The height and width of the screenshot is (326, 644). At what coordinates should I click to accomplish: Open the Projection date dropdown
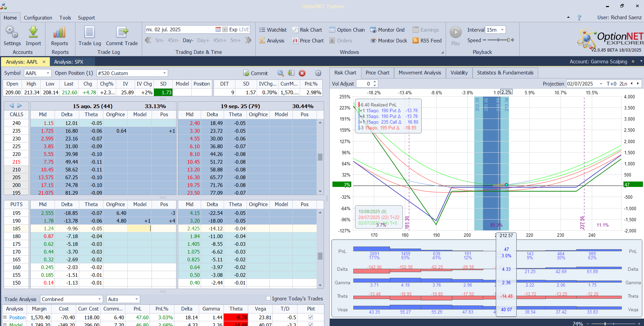[x=601, y=84]
